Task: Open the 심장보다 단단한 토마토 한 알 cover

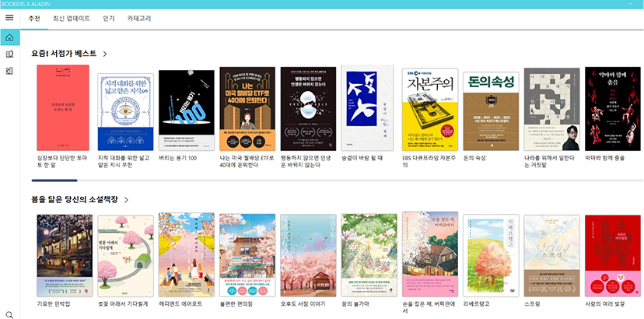Action: click(x=63, y=107)
